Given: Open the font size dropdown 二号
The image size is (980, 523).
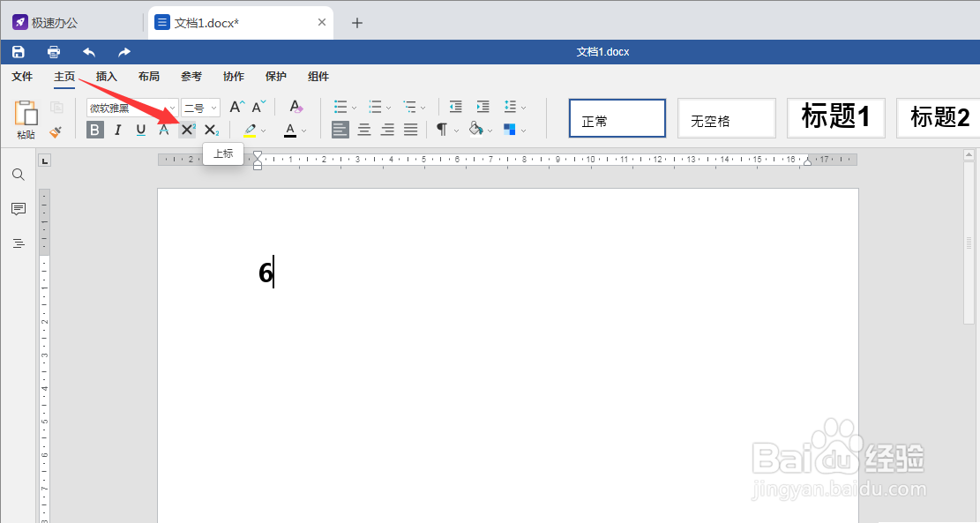Looking at the screenshot, I should [x=200, y=108].
